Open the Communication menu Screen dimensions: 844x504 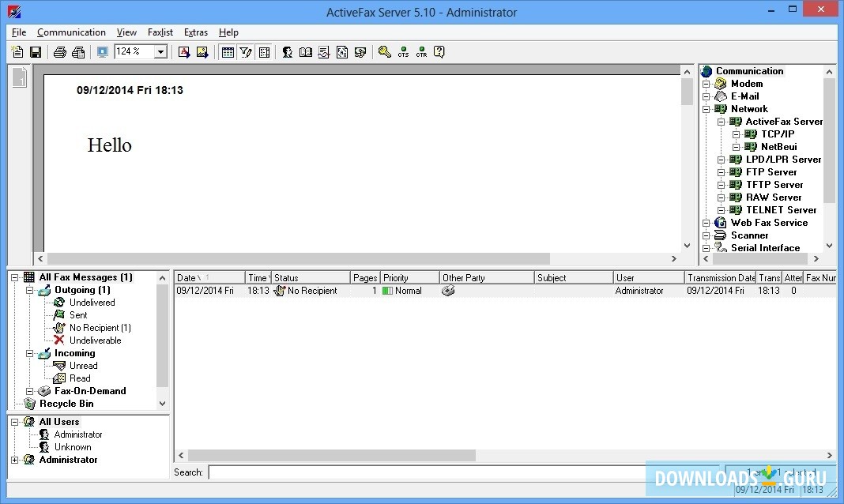click(x=71, y=32)
